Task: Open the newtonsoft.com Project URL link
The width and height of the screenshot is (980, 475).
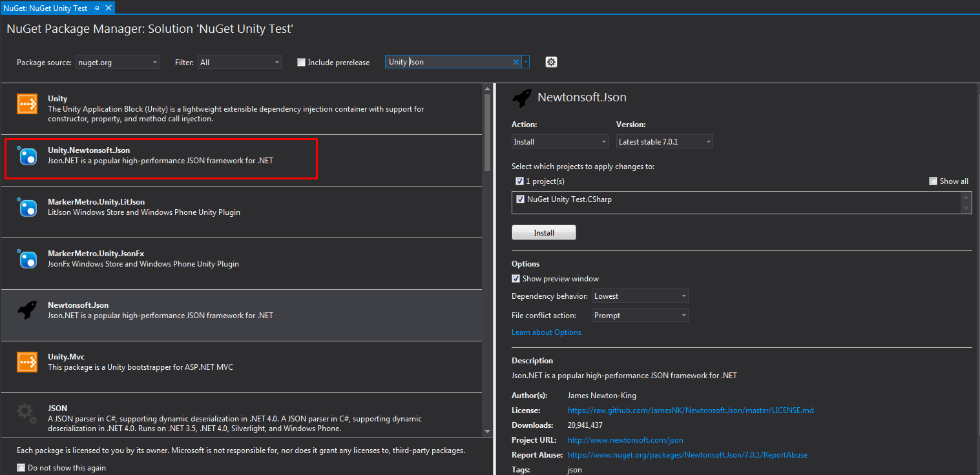Action: click(625, 440)
